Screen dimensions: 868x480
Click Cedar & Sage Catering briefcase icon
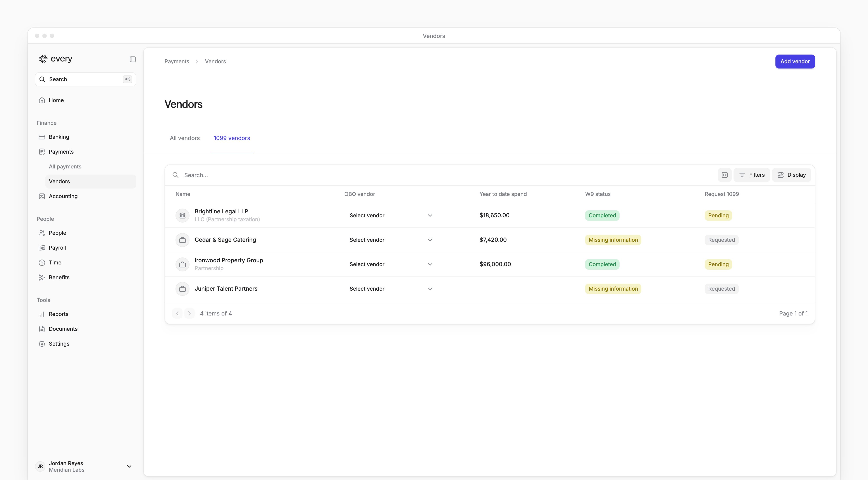coord(182,240)
